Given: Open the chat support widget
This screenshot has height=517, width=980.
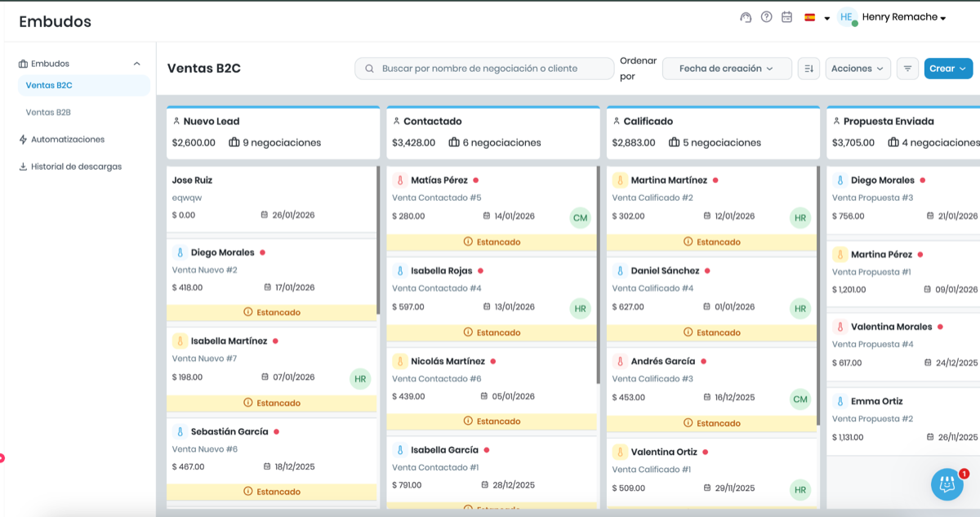Looking at the screenshot, I should (x=947, y=484).
